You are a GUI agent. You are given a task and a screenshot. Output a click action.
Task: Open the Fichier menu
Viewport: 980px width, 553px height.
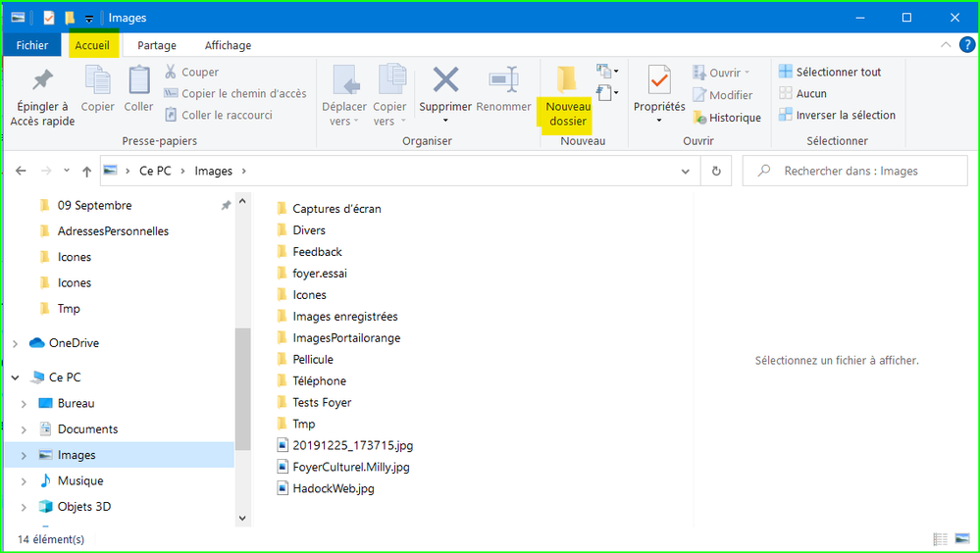tap(32, 45)
